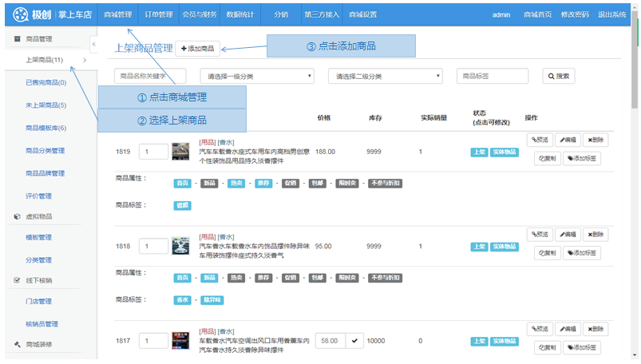Toggle 上架 status for product 1819
The width and height of the screenshot is (641, 364).
click(479, 152)
